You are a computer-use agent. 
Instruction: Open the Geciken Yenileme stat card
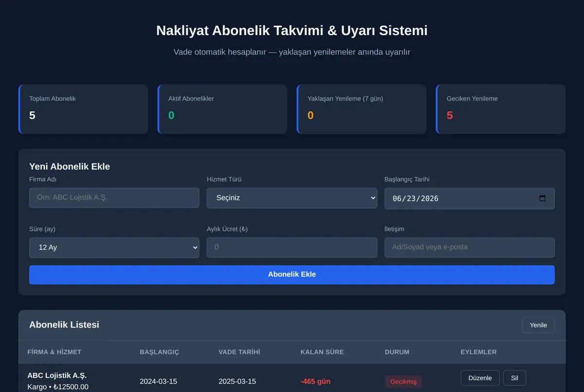(501, 109)
